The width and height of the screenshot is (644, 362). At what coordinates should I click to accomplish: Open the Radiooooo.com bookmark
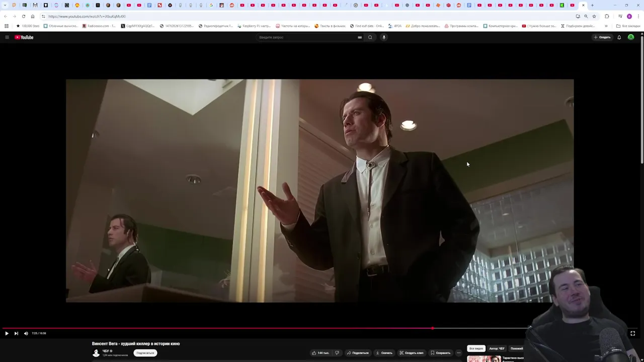99,26
